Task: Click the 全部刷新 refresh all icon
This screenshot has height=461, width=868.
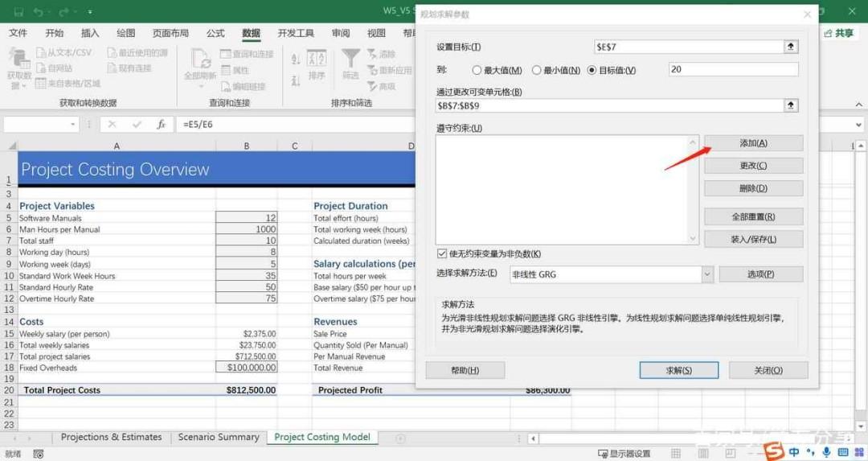Action: pos(200,60)
